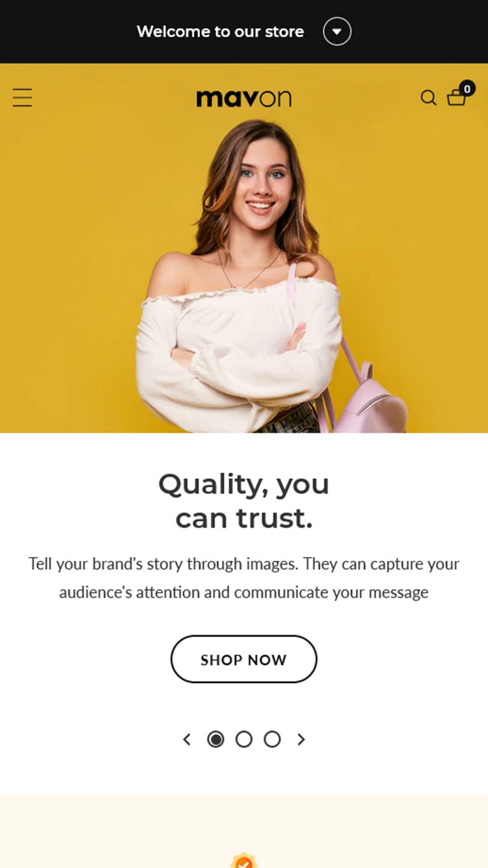Click the brand story description paragraph

click(x=244, y=578)
